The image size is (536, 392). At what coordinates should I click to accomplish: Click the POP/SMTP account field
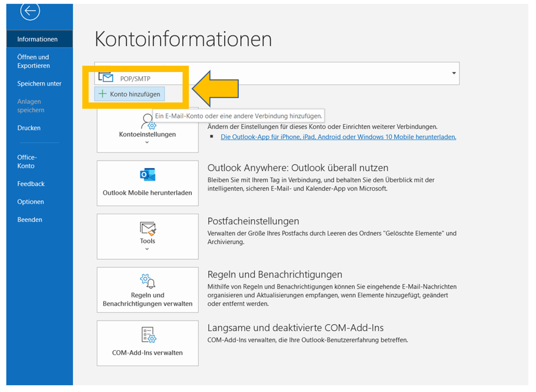[x=277, y=74]
